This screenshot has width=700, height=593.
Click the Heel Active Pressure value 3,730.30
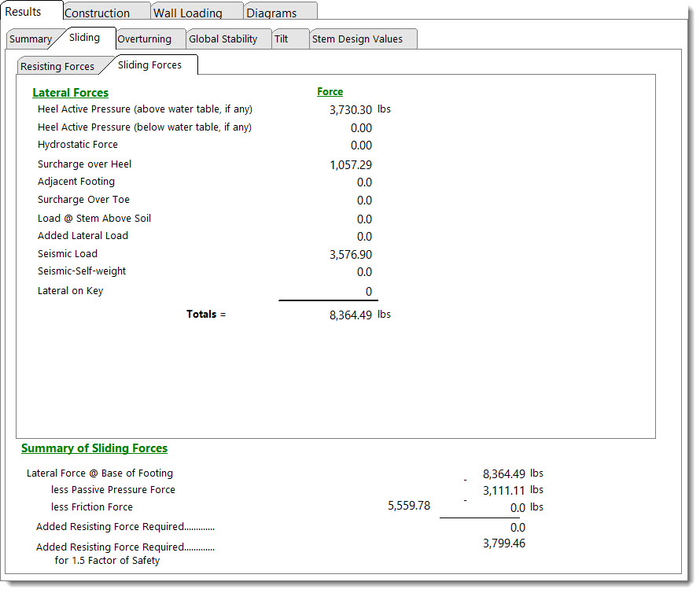[351, 110]
